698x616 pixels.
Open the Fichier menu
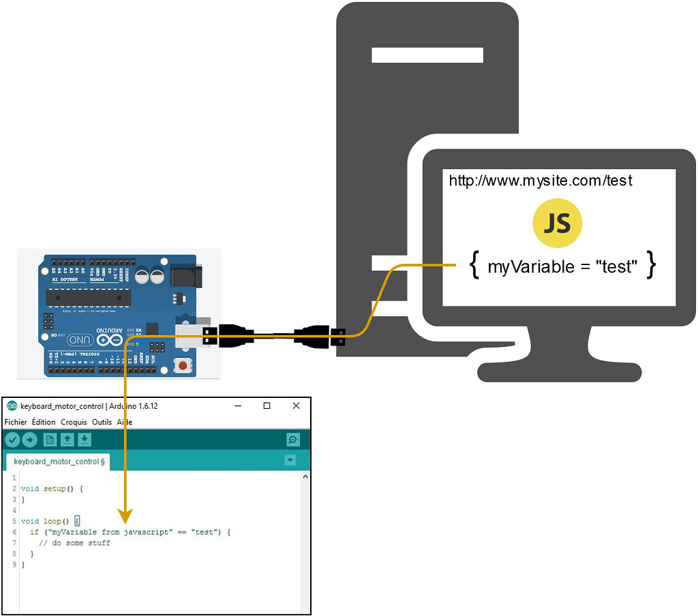[x=15, y=422]
